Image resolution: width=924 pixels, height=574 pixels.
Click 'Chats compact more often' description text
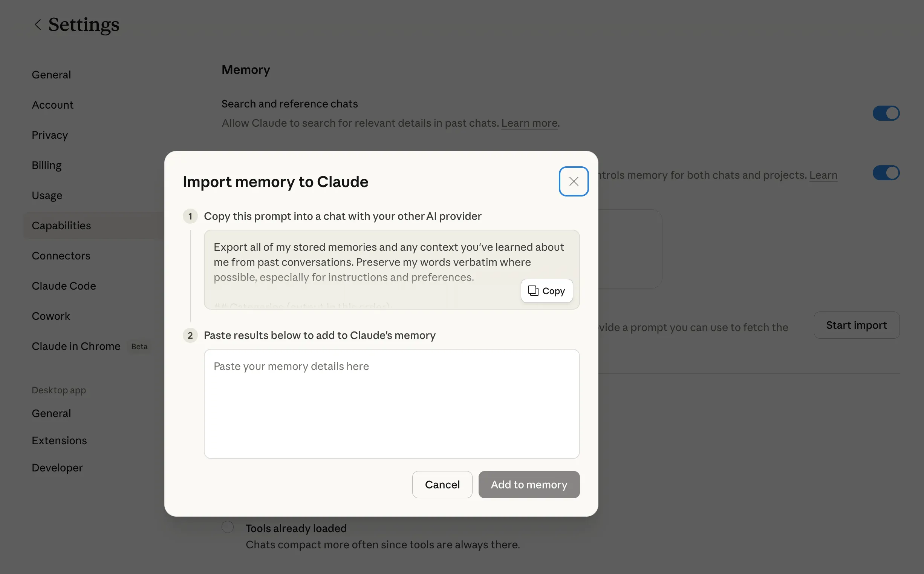[x=383, y=544]
